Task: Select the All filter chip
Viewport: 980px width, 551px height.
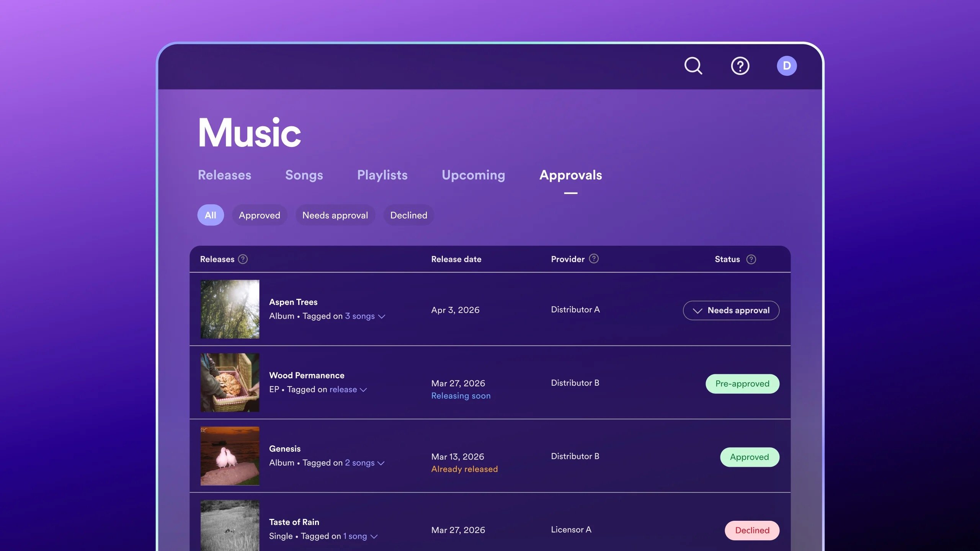Action: 210,215
